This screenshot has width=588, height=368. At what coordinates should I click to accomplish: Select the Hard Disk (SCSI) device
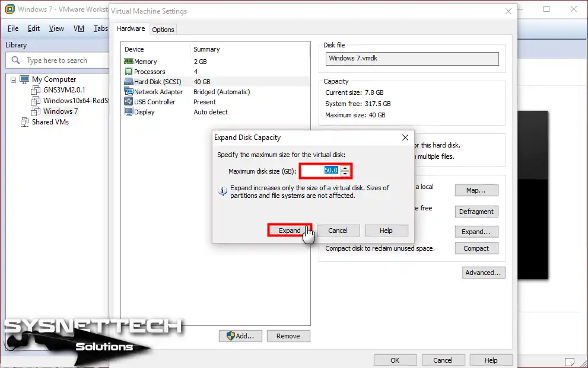[152, 81]
